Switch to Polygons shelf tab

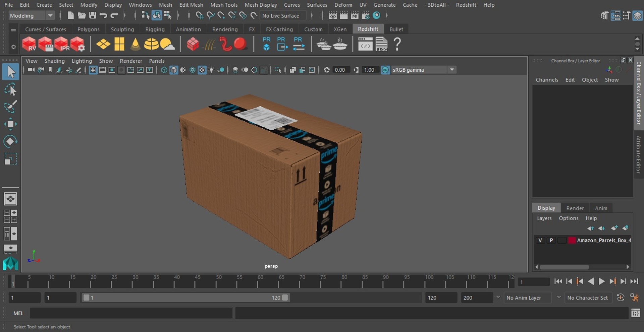coord(88,29)
